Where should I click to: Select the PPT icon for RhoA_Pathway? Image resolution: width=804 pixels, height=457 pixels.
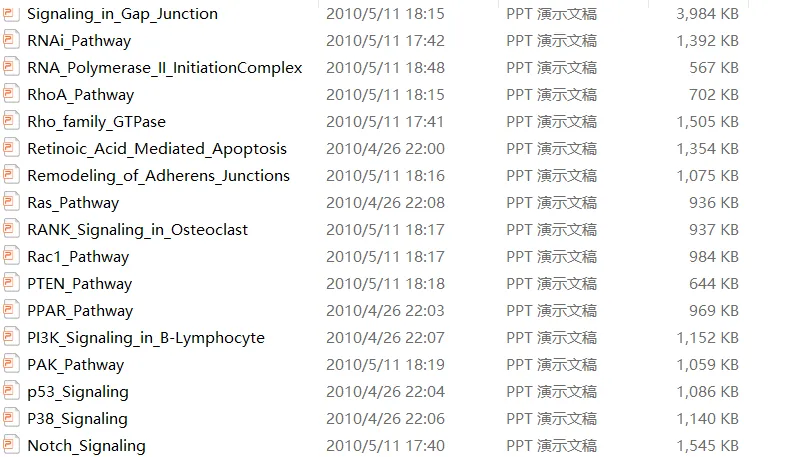(11, 95)
